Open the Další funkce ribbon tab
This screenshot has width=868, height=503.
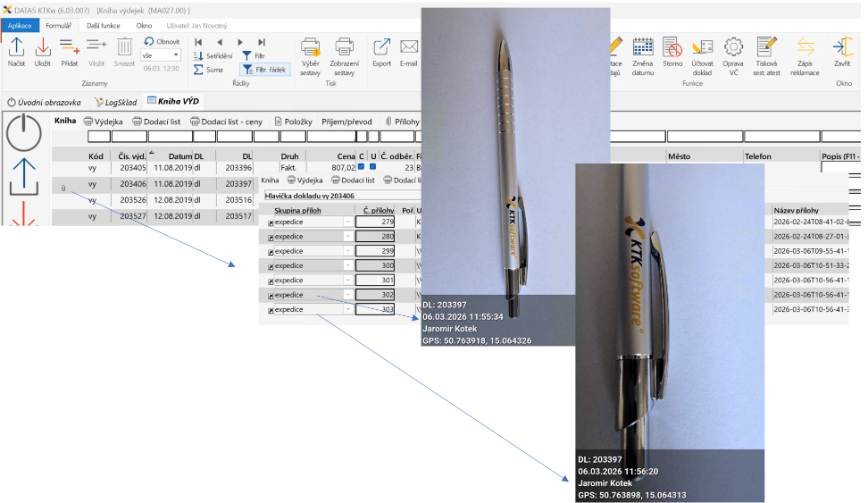click(x=104, y=26)
